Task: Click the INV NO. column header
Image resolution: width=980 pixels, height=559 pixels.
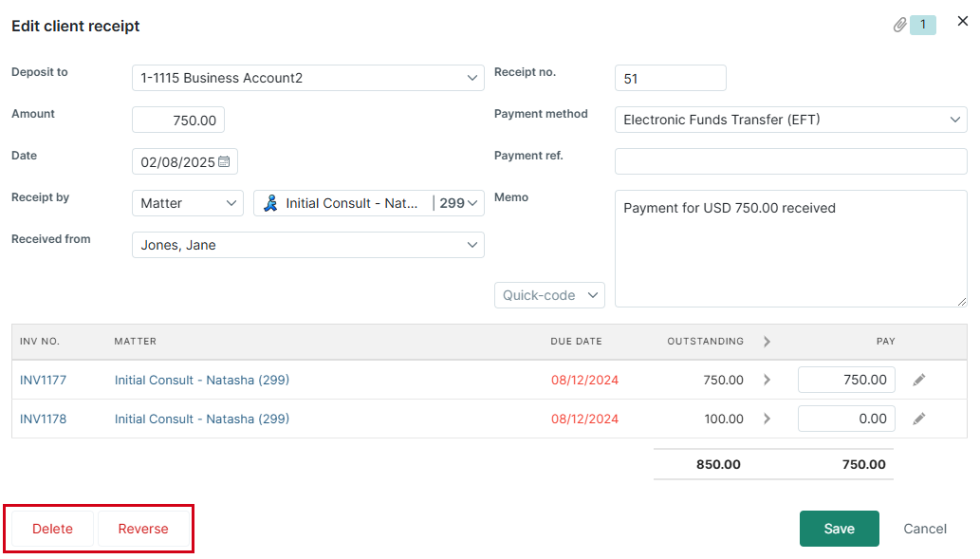Action: pos(40,342)
